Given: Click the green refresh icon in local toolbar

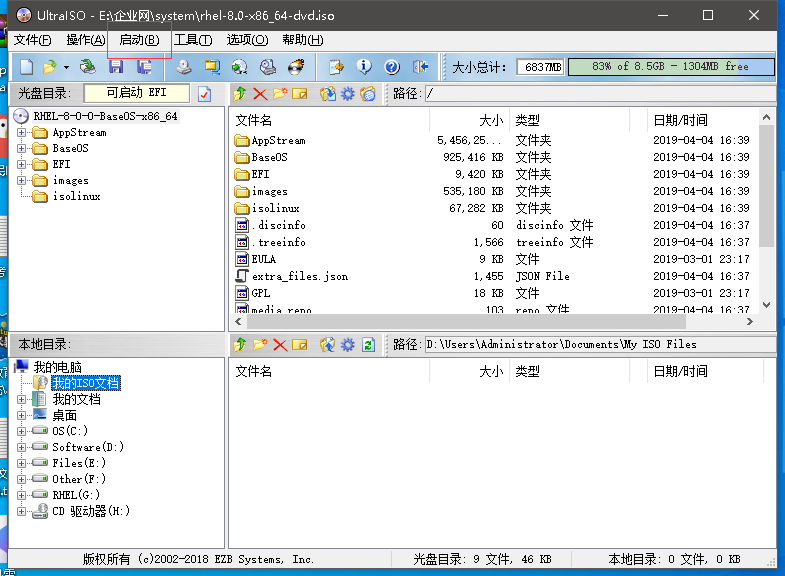Looking at the screenshot, I should click(368, 345).
